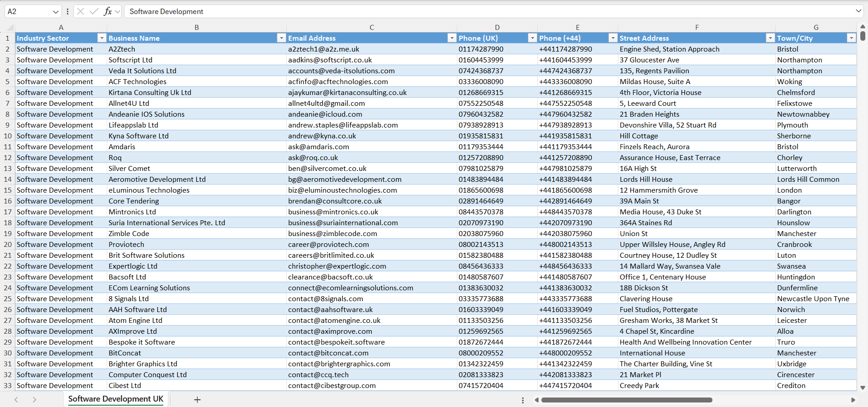This screenshot has height=407, width=868.
Task: Select cell 01480587607
Action: (497, 277)
